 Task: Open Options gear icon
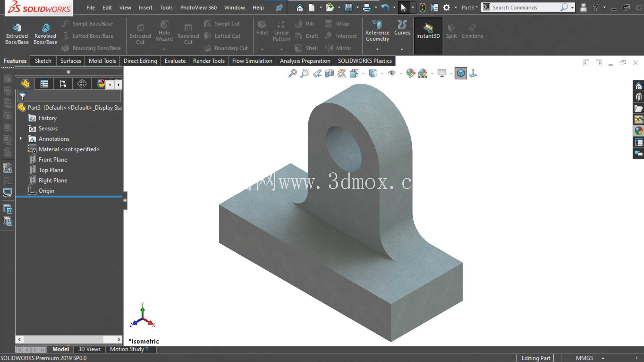click(446, 7)
